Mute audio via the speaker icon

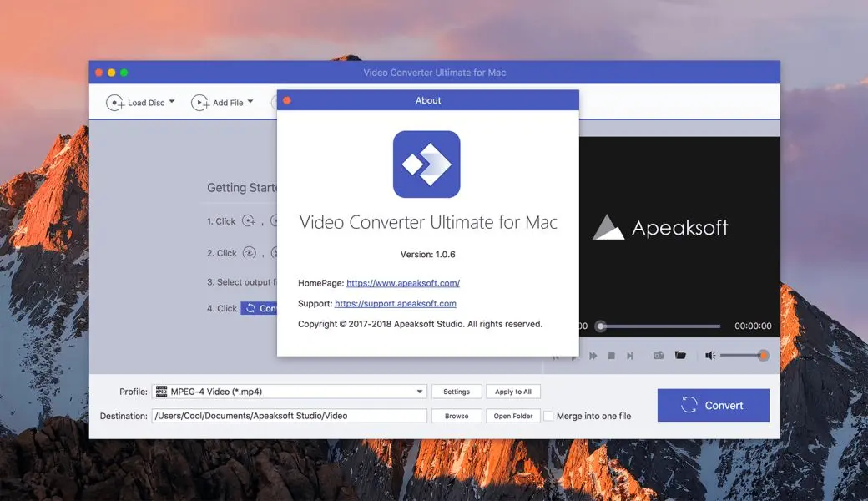(x=710, y=355)
